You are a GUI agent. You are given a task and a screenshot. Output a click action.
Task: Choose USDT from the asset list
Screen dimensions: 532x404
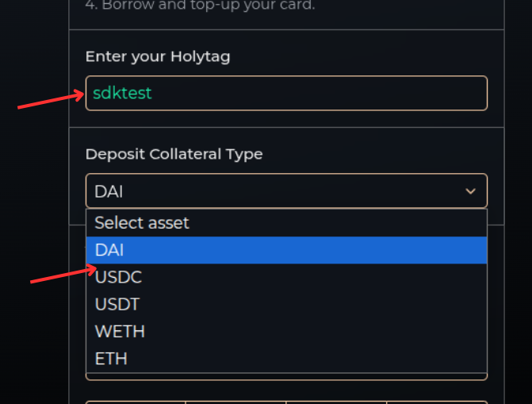tap(286, 304)
